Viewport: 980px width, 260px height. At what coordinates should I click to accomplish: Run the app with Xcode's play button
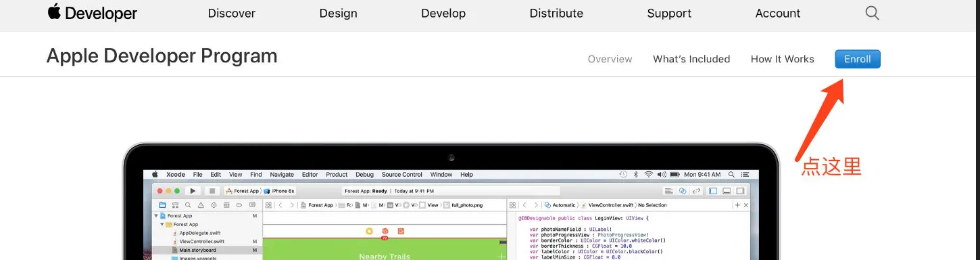pos(193,191)
